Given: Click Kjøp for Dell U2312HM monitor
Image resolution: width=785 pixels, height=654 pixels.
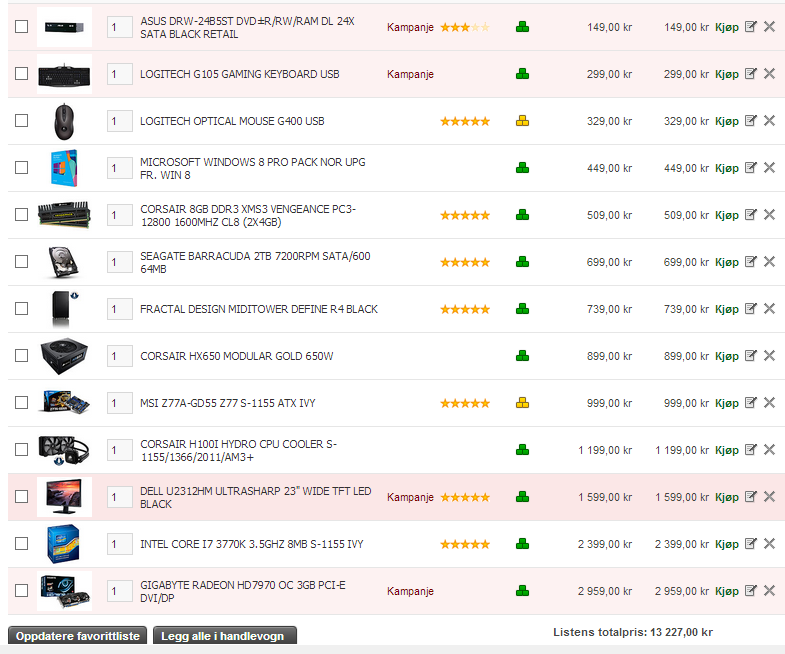Looking at the screenshot, I should [x=727, y=497].
